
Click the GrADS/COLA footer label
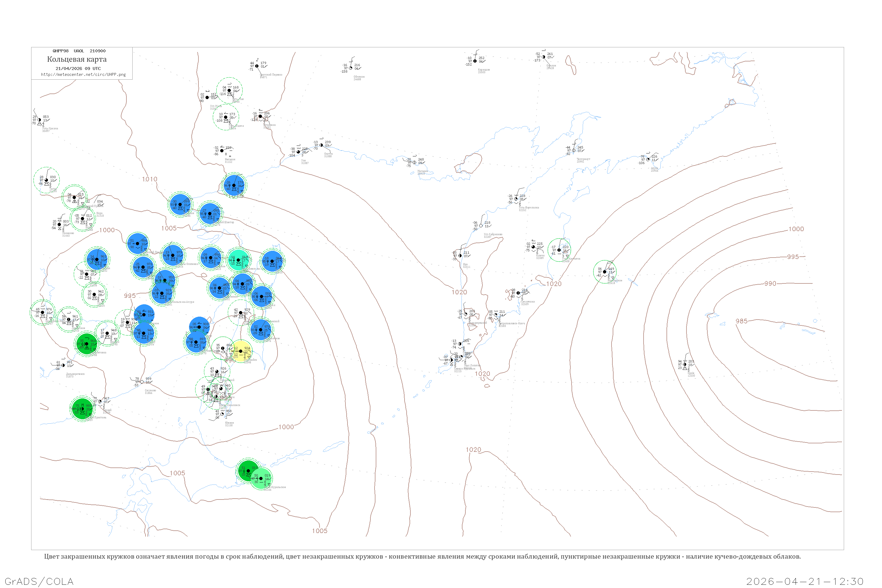tap(39, 582)
